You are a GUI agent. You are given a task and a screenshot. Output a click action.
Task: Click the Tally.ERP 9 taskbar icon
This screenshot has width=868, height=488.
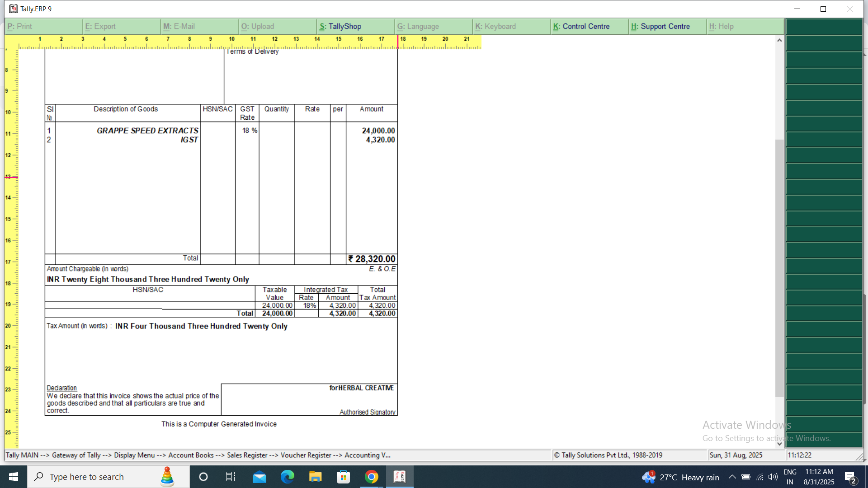point(400,477)
